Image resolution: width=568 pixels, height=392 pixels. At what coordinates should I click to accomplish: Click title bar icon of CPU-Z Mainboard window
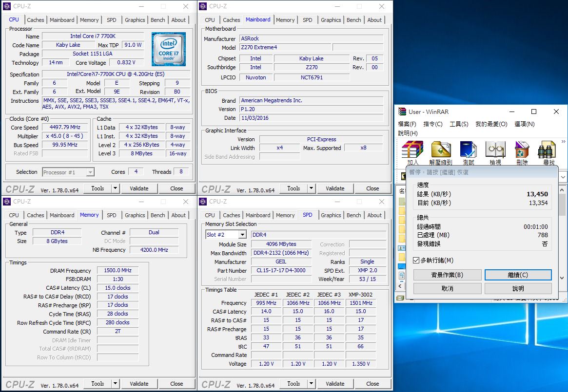tap(203, 6)
